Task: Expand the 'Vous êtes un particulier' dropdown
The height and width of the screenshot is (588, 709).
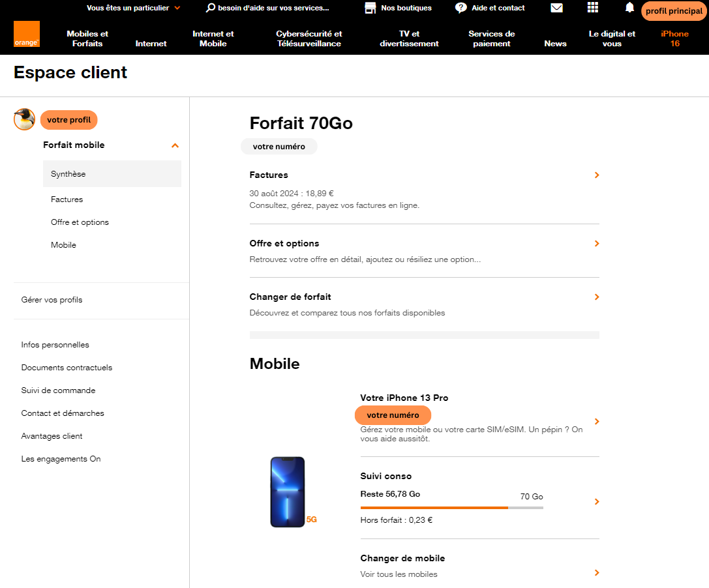Action: (130, 8)
